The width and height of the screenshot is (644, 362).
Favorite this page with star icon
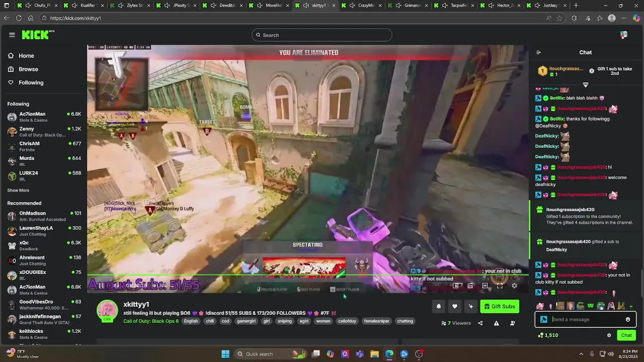(559, 18)
